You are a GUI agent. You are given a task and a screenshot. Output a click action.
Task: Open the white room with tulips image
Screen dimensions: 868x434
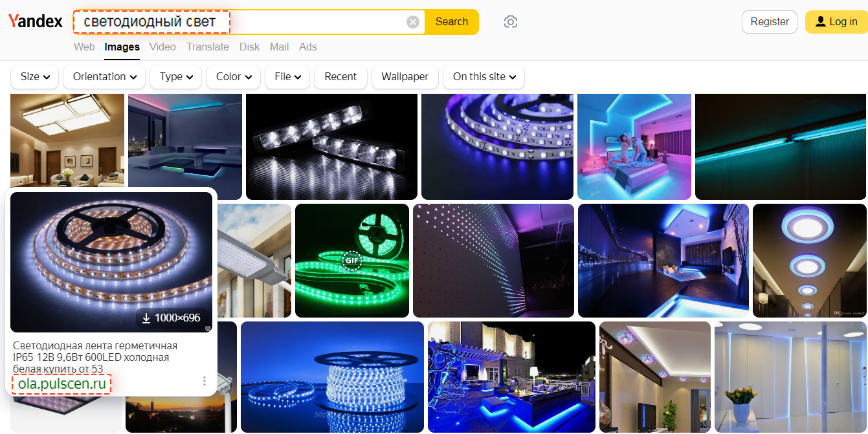790,377
